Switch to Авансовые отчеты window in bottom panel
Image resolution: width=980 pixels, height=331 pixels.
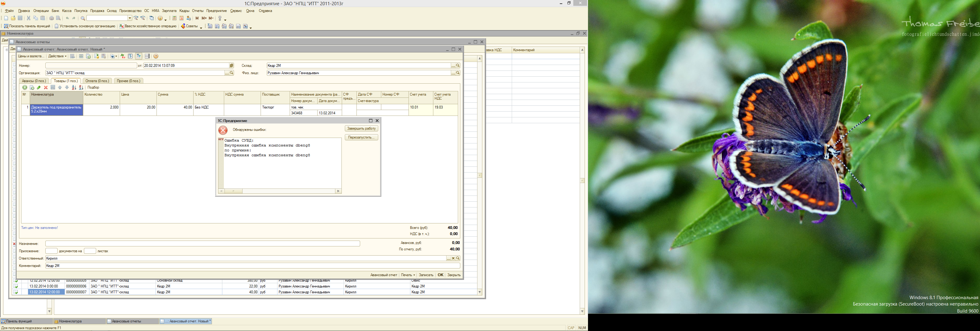coord(132,321)
